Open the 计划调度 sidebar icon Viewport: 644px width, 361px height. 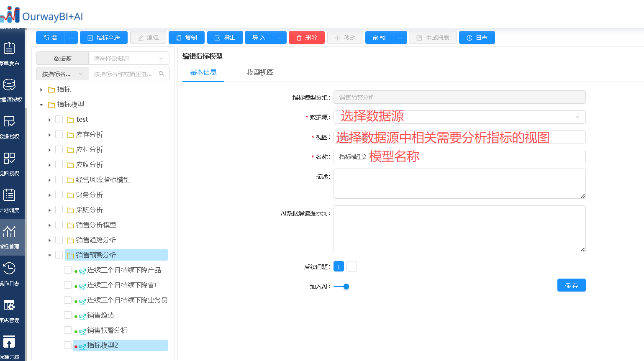9,195
